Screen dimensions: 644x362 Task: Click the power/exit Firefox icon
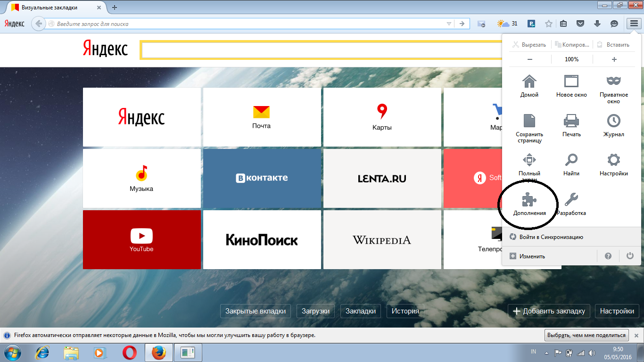[x=630, y=256]
